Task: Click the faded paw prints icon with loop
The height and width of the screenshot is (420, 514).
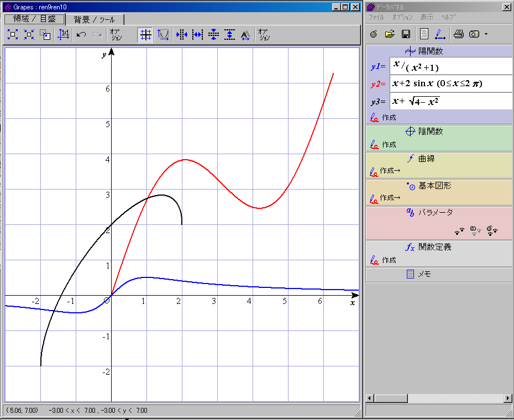Action: pos(476,231)
